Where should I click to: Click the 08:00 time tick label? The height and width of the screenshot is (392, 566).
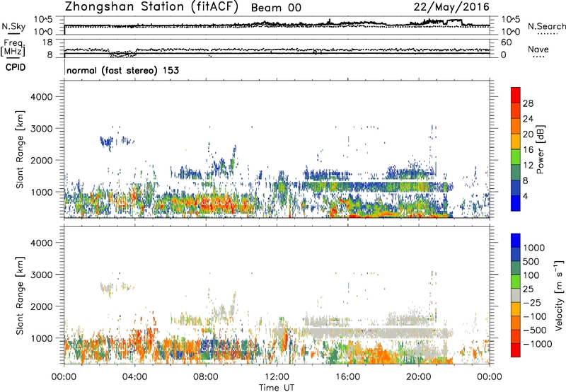pos(206,377)
